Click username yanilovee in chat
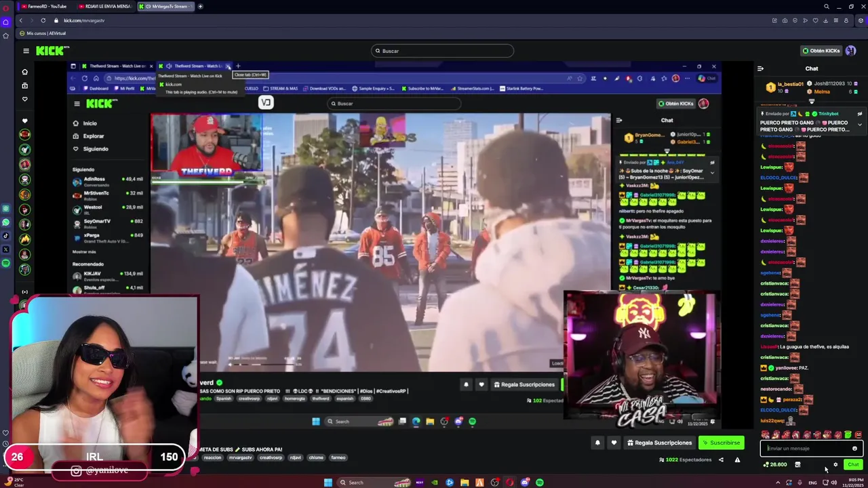This screenshot has width=868, height=488. tap(785, 368)
